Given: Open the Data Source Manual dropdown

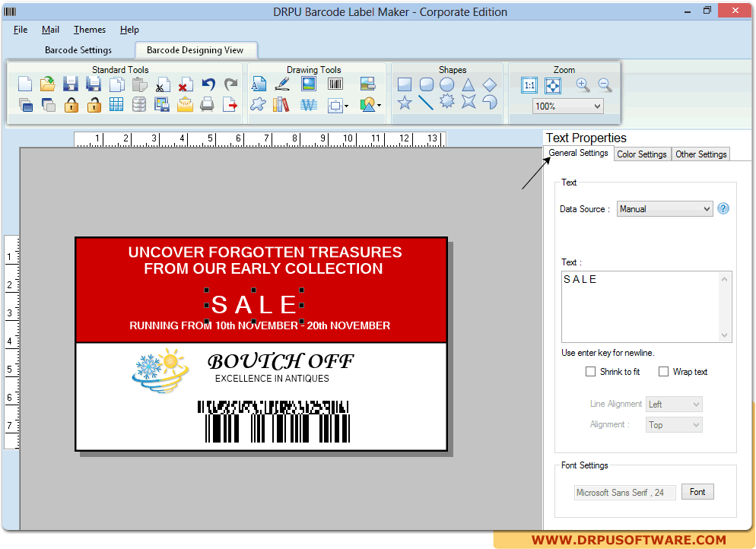Looking at the screenshot, I should click(x=665, y=208).
